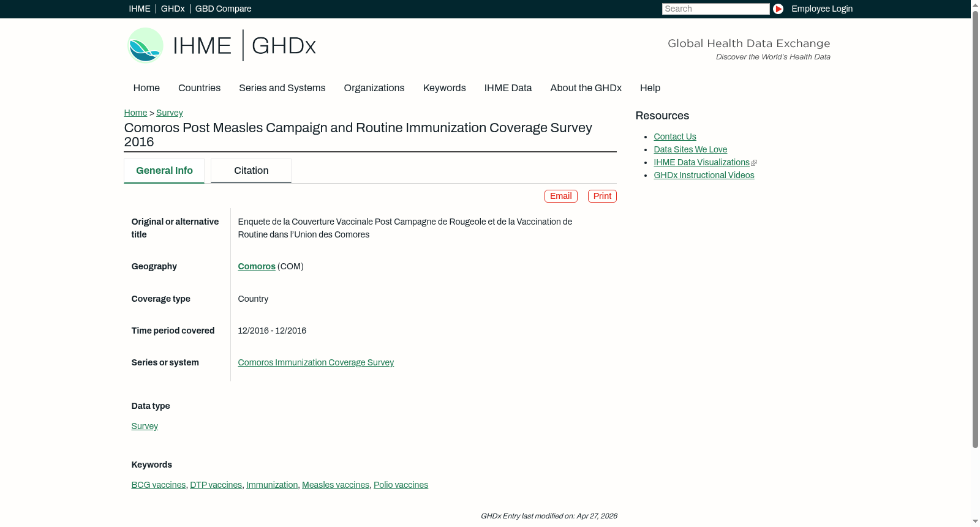The height and width of the screenshot is (527, 980).
Task: Open the Organizations menu
Action: (374, 88)
